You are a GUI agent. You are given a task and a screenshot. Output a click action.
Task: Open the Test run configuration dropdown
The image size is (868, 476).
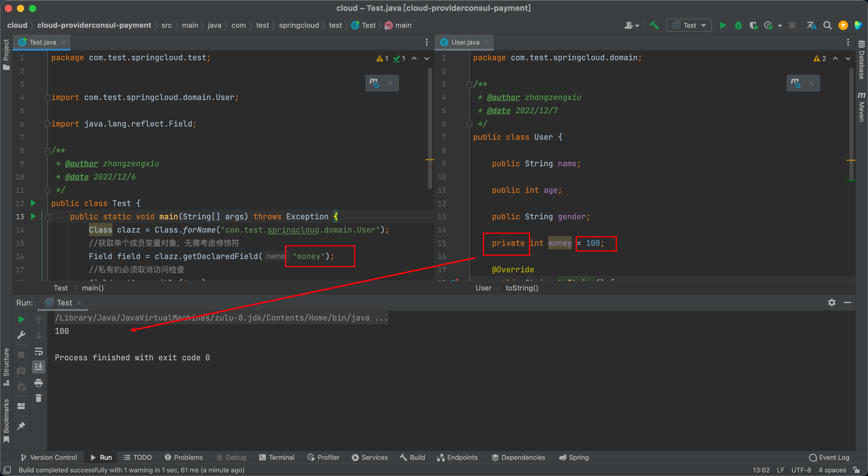click(688, 25)
